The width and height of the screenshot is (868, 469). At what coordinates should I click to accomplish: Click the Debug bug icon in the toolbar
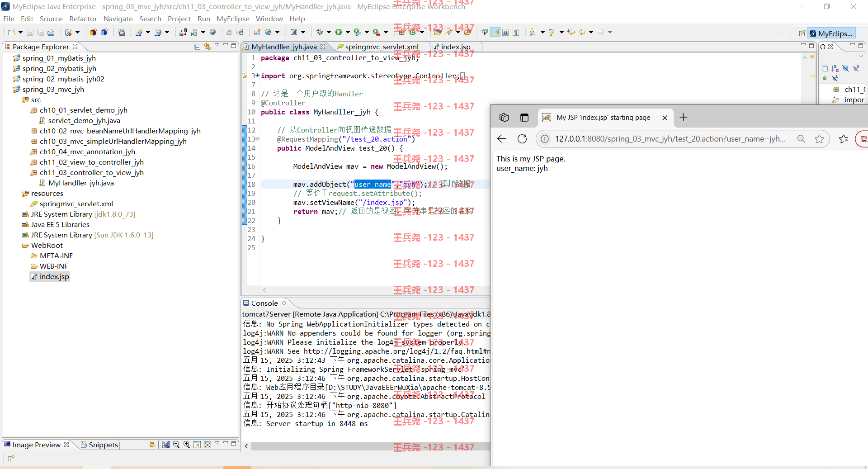[319, 32]
